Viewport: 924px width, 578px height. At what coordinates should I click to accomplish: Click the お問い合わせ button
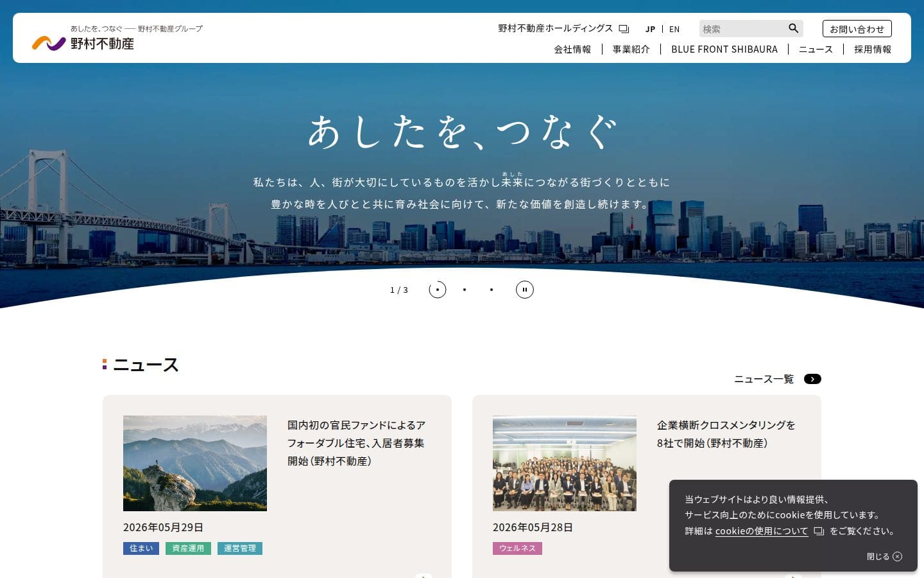[857, 29]
